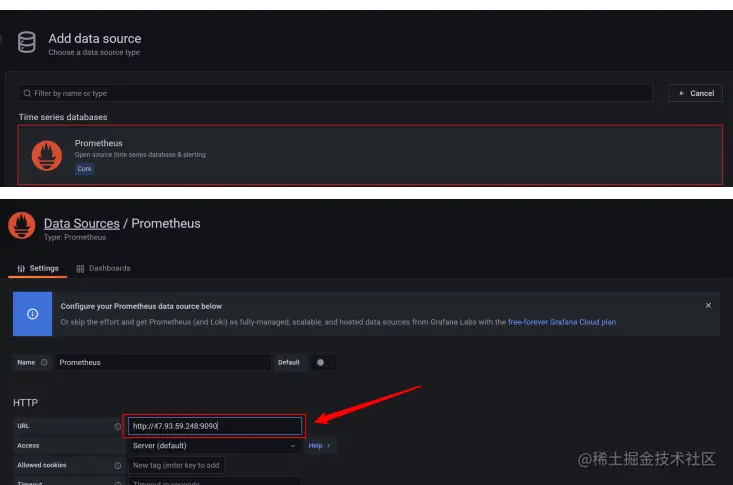Click the search magnifier in filter box
Screen dimensions: 733x485
coord(27,94)
